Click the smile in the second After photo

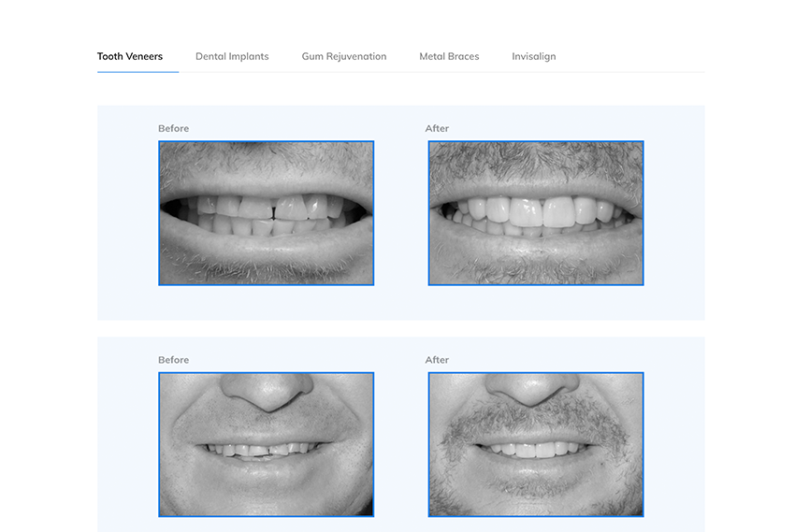(x=533, y=449)
